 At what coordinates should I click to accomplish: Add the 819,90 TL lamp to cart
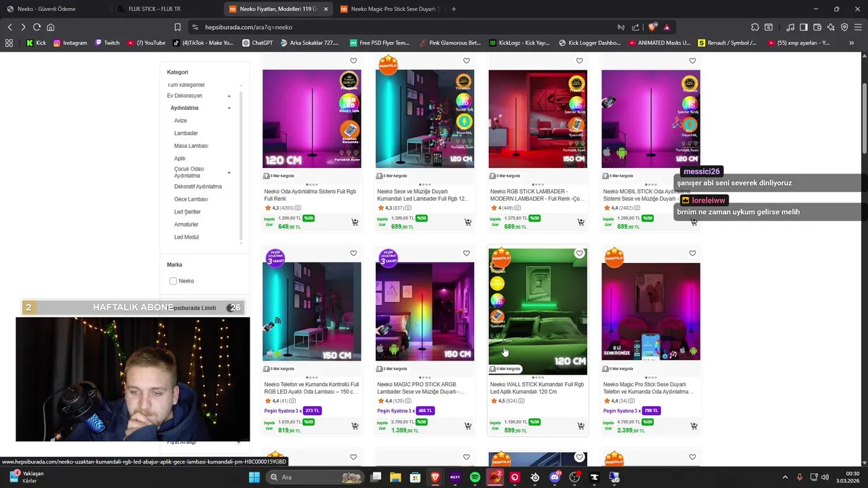[355, 426]
